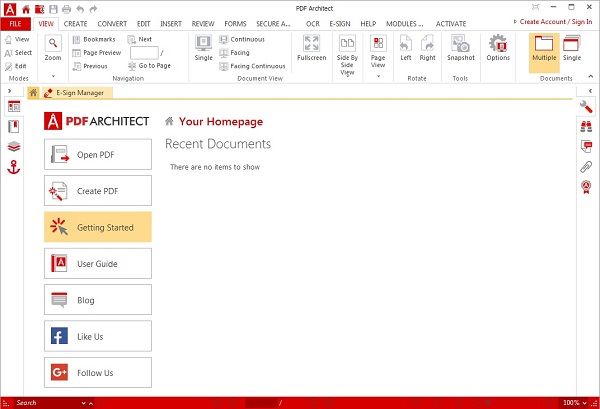Open the FILE menu

pyautogui.click(x=15, y=24)
